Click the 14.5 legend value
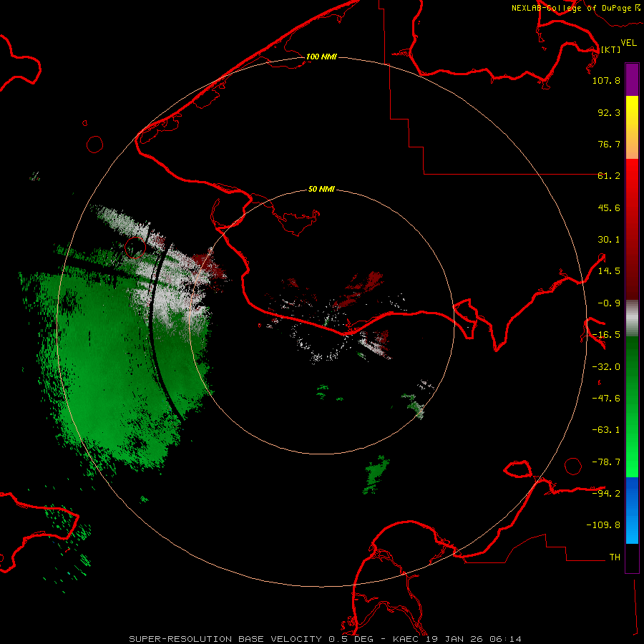Image resolution: width=644 pixels, height=644 pixels. [x=609, y=271]
